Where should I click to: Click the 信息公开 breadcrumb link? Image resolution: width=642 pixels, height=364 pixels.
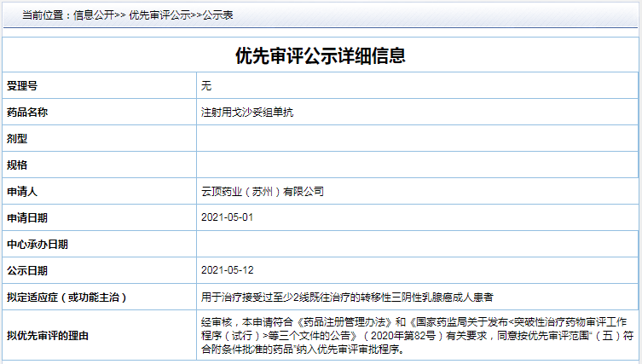94,15
